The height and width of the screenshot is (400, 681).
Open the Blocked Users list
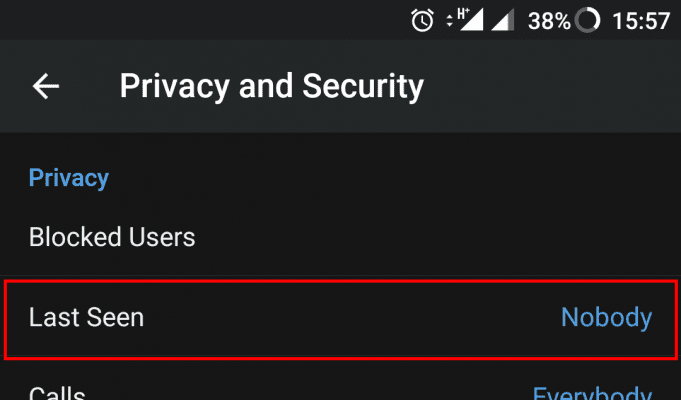point(340,237)
